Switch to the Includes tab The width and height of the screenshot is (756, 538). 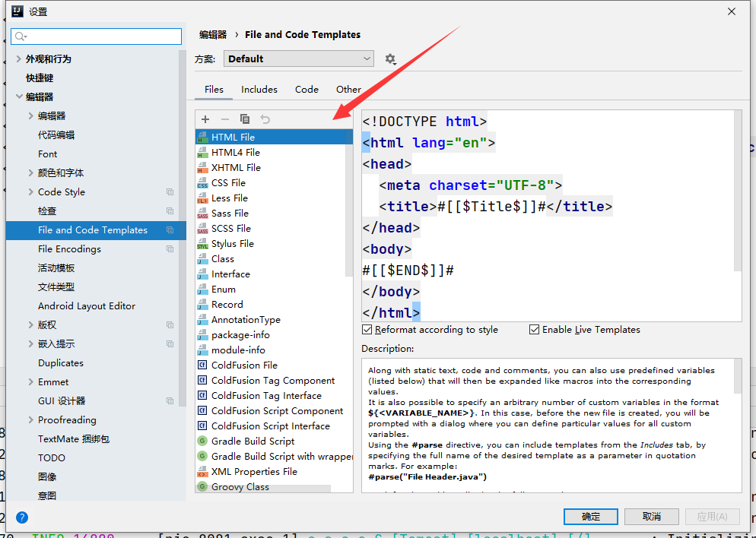[x=259, y=89]
